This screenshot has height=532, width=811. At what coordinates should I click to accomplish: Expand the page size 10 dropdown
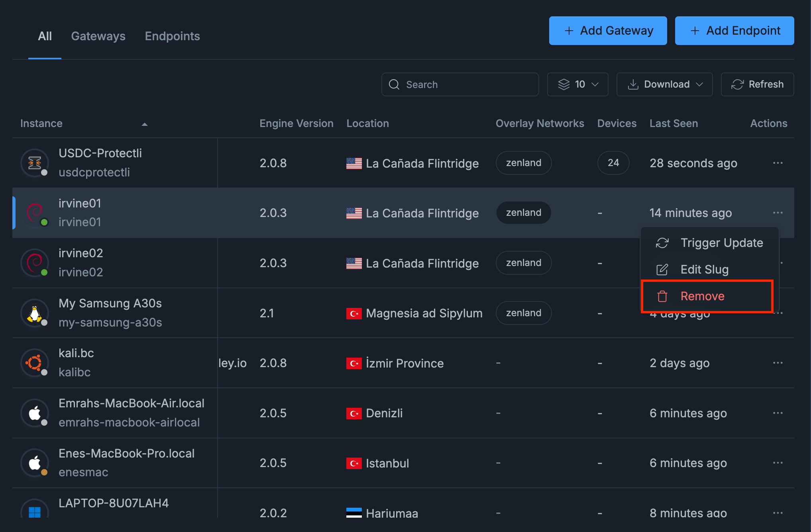tap(577, 84)
